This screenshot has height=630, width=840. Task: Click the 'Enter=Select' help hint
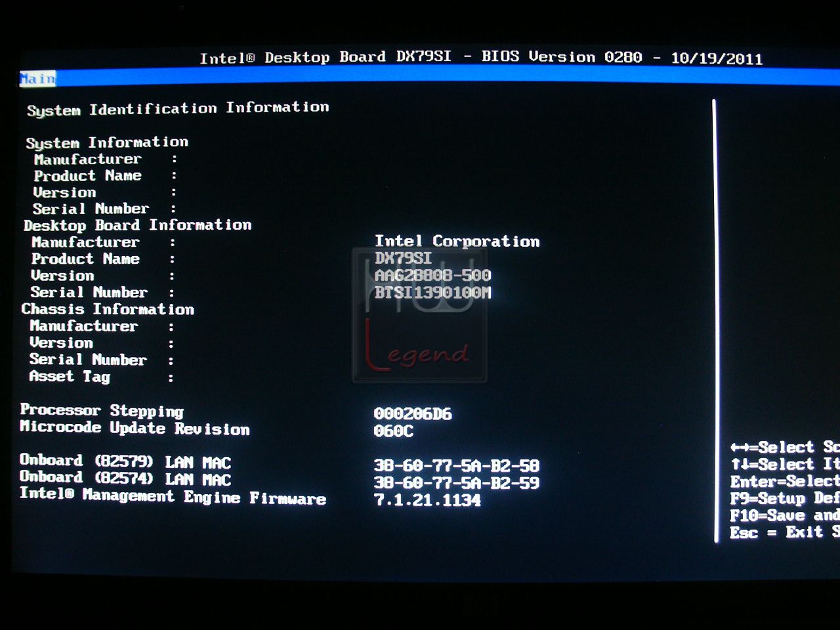pyautogui.click(x=785, y=482)
